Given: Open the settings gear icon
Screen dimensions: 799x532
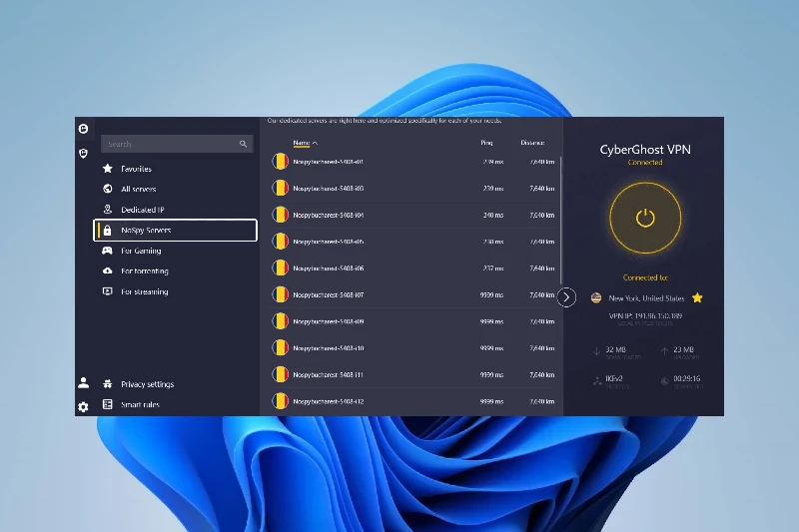Looking at the screenshot, I should click(83, 407).
